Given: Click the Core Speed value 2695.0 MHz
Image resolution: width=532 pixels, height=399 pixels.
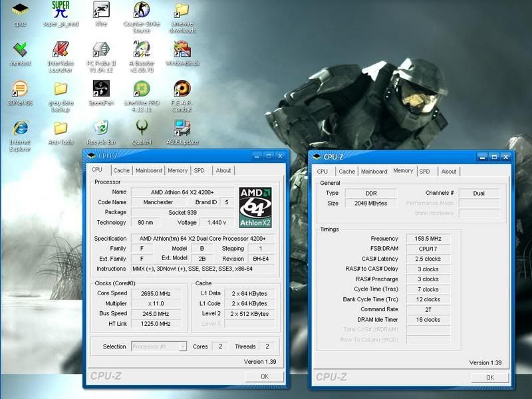Looking at the screenshot, I should point(156,293).
